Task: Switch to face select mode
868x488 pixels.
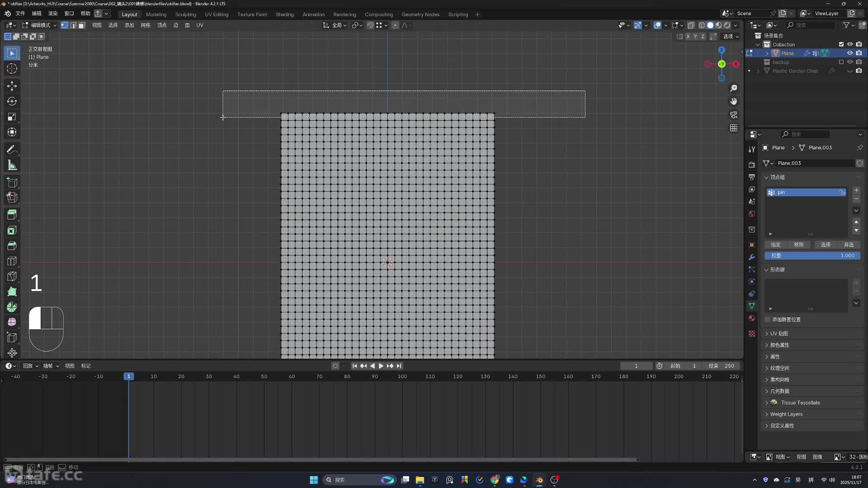Action: click(81, 25)
